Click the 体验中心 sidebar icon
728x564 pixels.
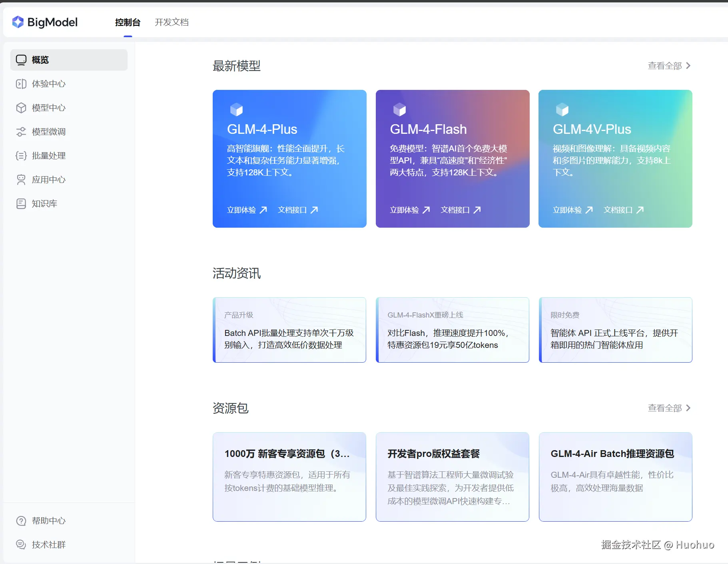(21, 84)
